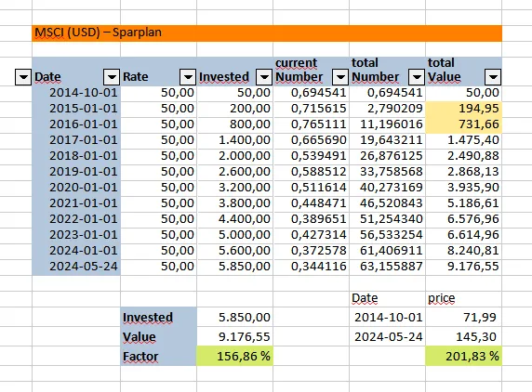Viewport: 532px width, 392px height.
Task: Select 2014-10-01 in the price table
Action: pos(388,318)
